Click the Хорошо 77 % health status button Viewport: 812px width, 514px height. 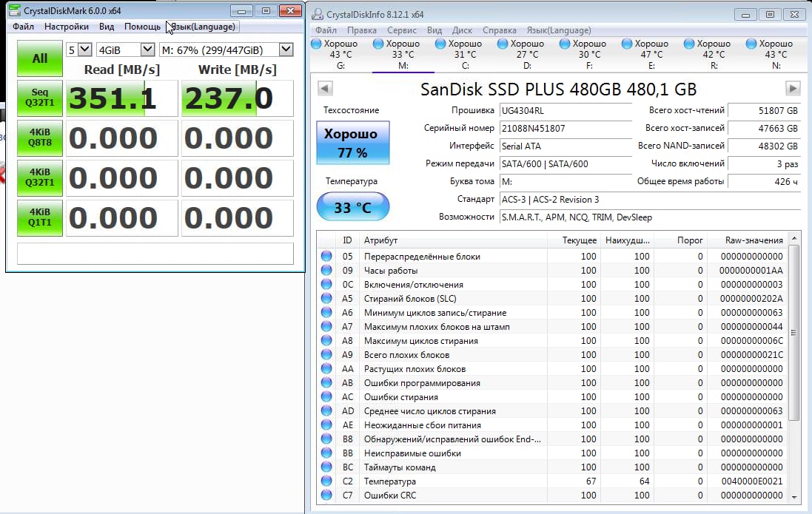click(x=352, y=143)
